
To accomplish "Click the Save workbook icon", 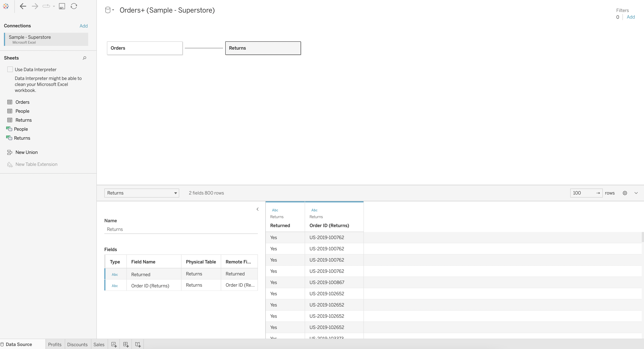I will 62,6.
